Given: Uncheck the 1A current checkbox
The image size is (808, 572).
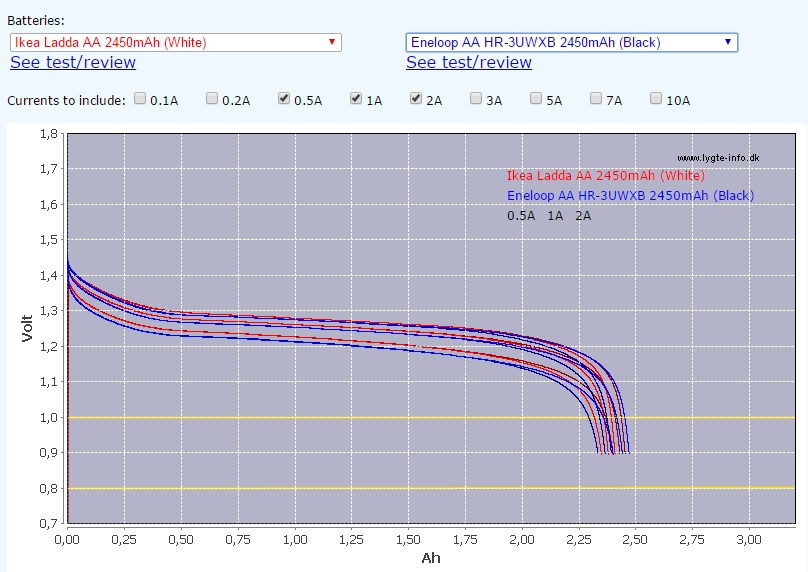Looking at the screenshot, I should click(x=356, y=99).
